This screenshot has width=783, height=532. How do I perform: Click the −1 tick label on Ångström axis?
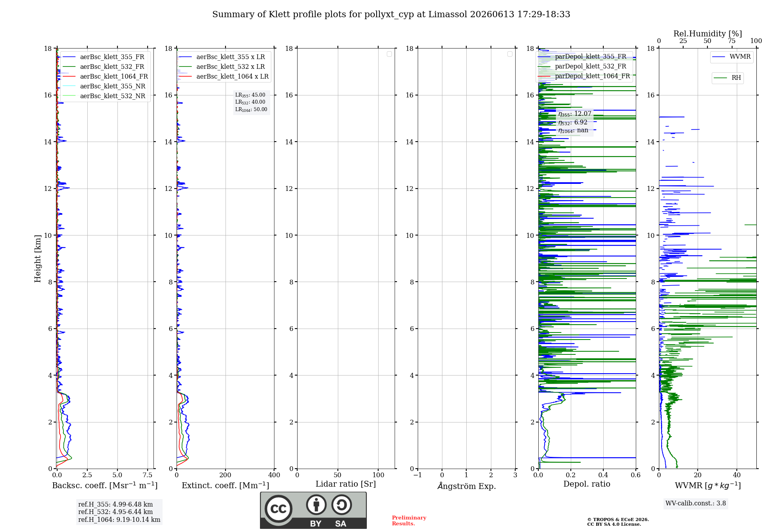pyautogui.click(x=417, y=475)
